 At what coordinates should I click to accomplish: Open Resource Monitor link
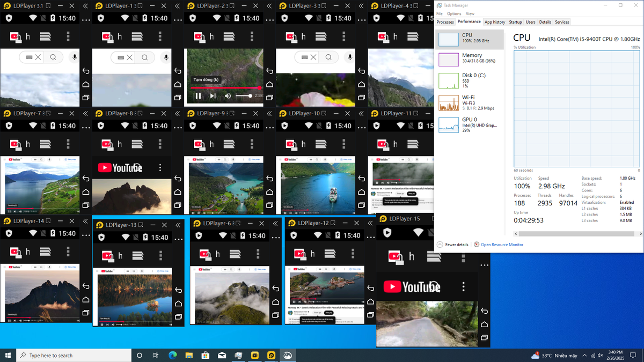click(x=501, y=245)
